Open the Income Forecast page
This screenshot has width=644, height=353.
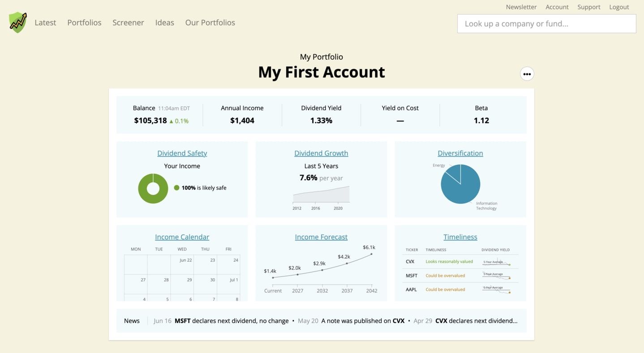click(321, 237)
